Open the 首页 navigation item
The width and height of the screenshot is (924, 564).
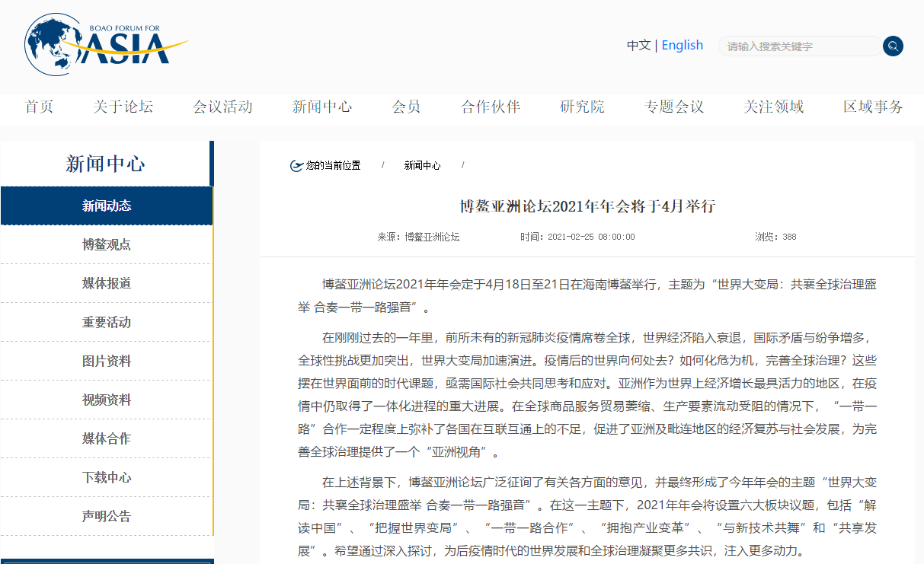[39, 107]
